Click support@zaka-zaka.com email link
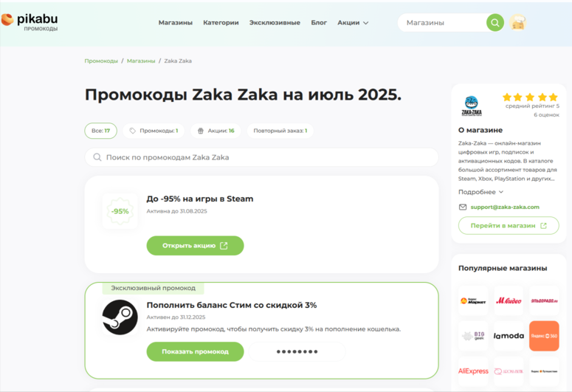Viewport: 572px width, 392px height. tap(505, 207)
